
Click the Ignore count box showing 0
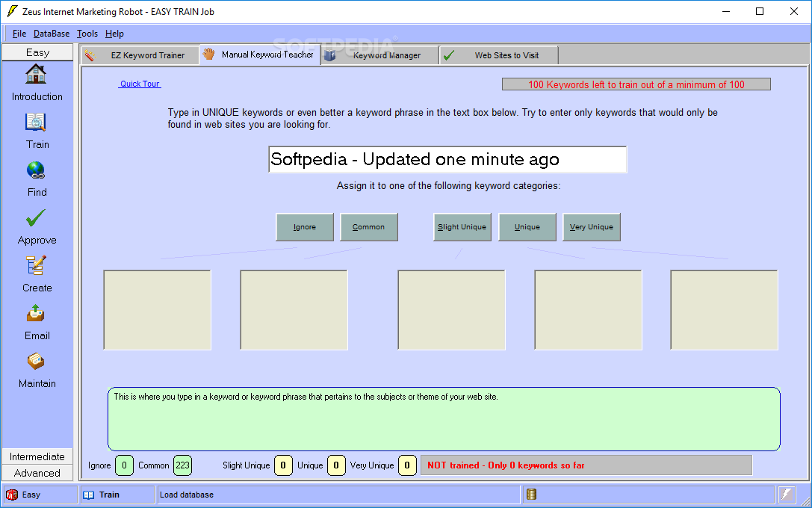124,465
